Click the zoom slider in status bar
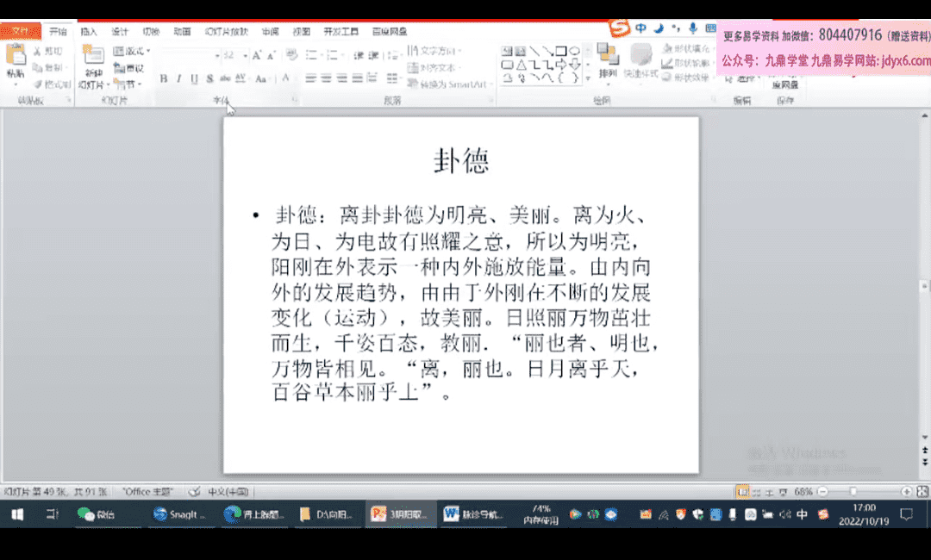Screen dimensions: 931x560 click(x=862, y=491)
